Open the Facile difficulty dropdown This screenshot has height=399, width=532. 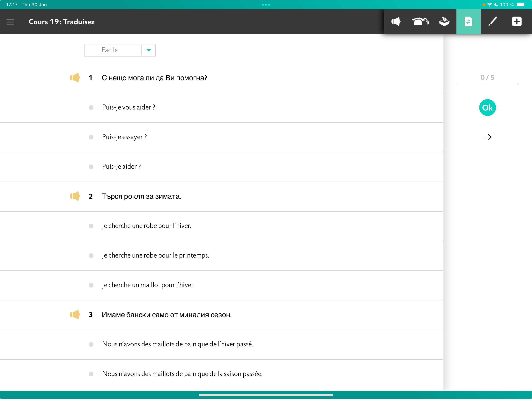click(x=120, y=50)
